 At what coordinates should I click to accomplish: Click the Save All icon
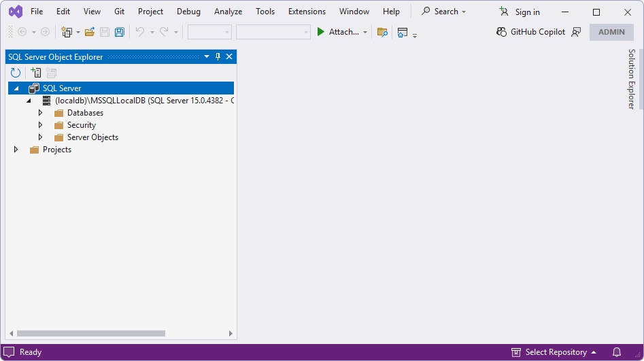[x=120, y=32]
